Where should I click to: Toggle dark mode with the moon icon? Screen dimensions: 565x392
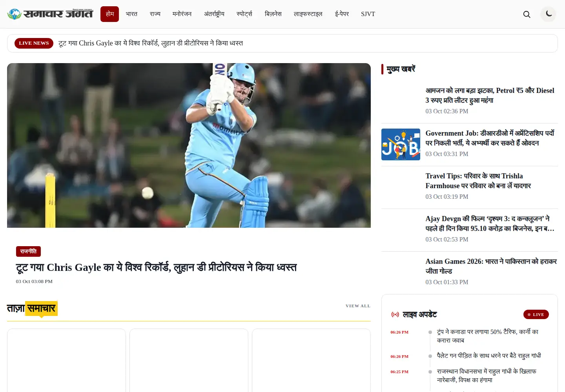click(x=549, y=14)
